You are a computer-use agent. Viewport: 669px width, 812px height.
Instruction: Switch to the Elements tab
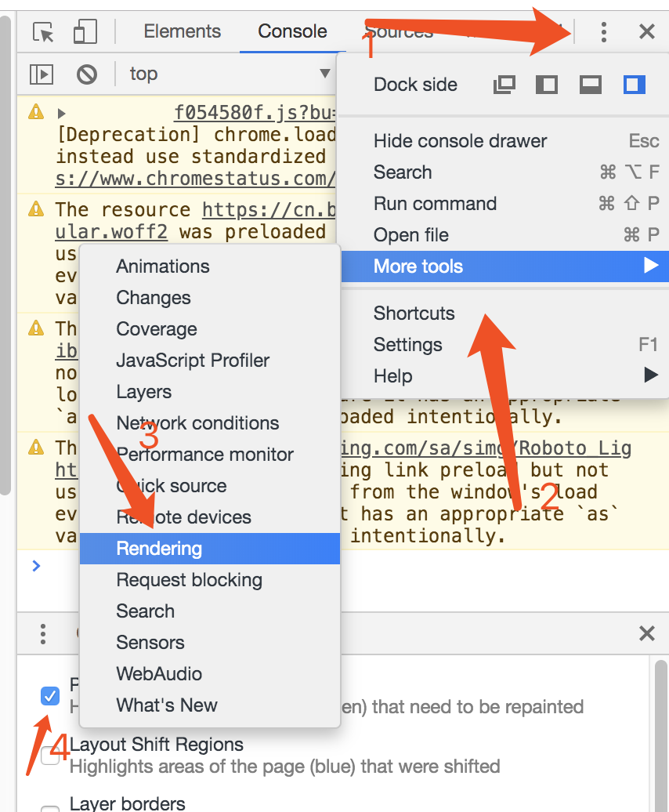coord(182,31)
